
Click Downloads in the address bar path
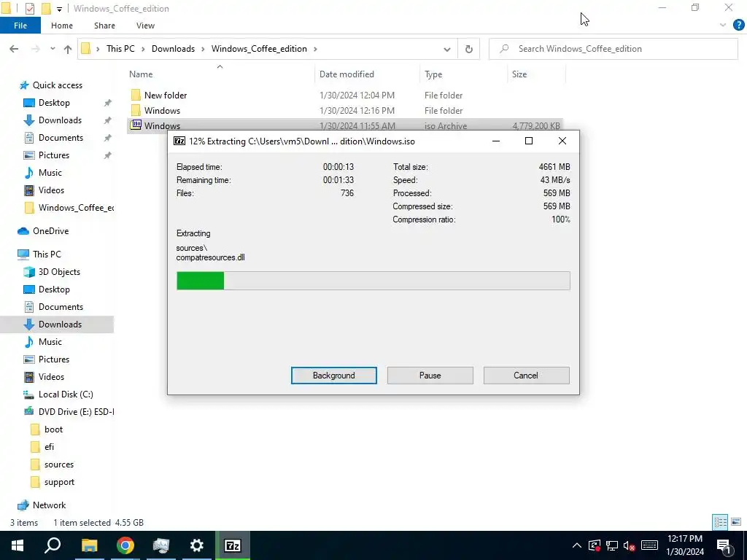pyautogui.click(x=173, y=49)
